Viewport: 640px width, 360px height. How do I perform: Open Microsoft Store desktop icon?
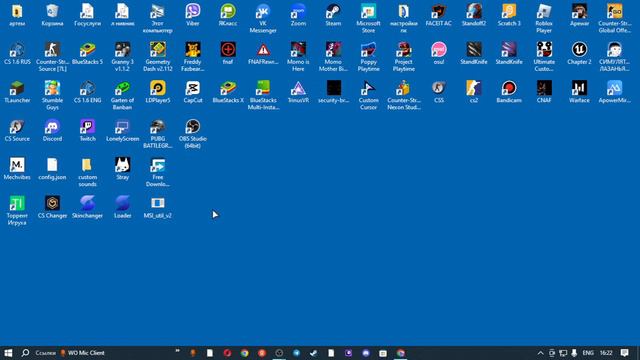pyautogui.click(x=368, y=18)
